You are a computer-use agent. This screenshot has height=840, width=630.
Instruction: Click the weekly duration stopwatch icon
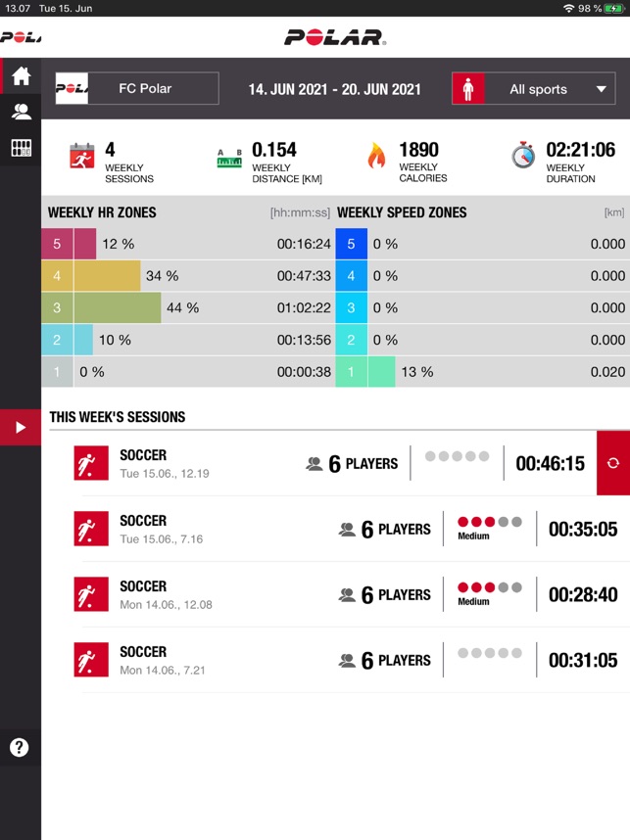point(523,157)
